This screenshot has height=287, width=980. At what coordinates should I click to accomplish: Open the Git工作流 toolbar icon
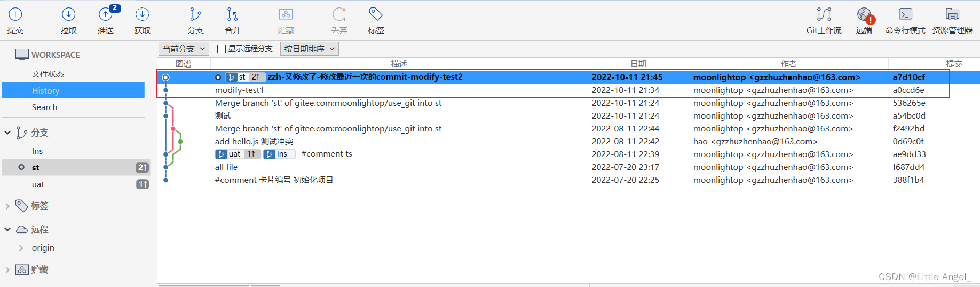point(824,14)
